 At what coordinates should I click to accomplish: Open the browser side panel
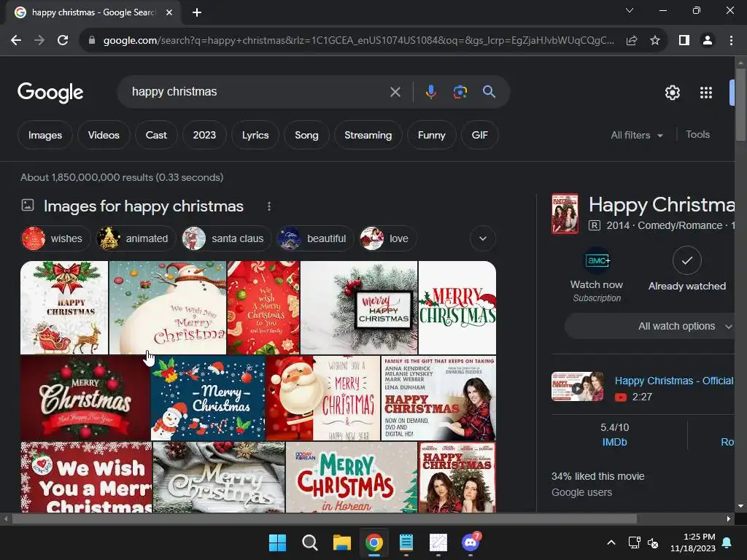click(x=684, y=41)
